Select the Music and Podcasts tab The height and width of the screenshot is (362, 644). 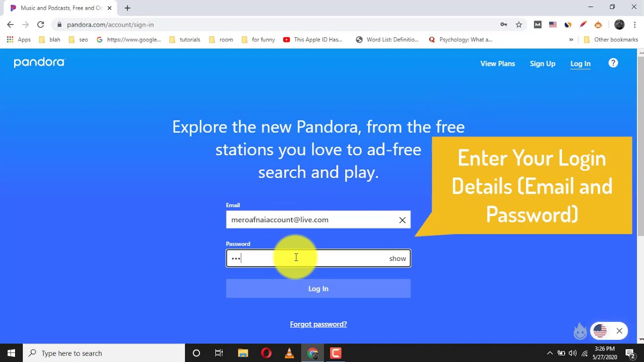point(60,8)
